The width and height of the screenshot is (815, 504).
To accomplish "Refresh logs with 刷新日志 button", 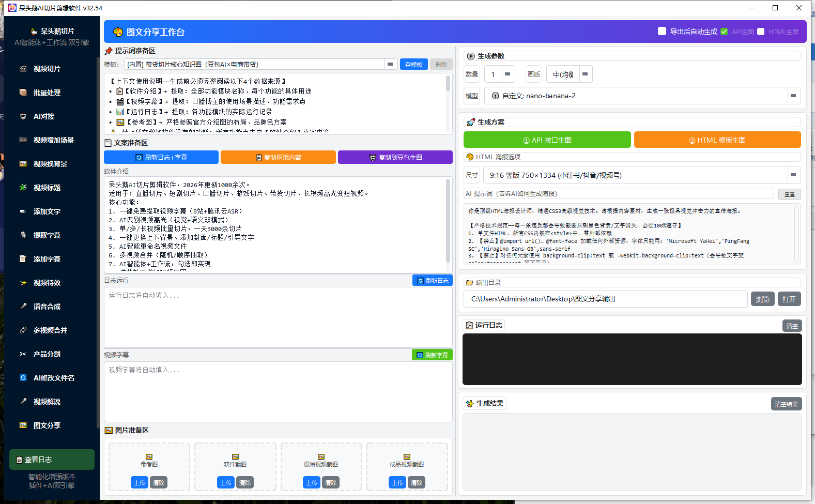I will pyautogui.click(x=433, y=281).
